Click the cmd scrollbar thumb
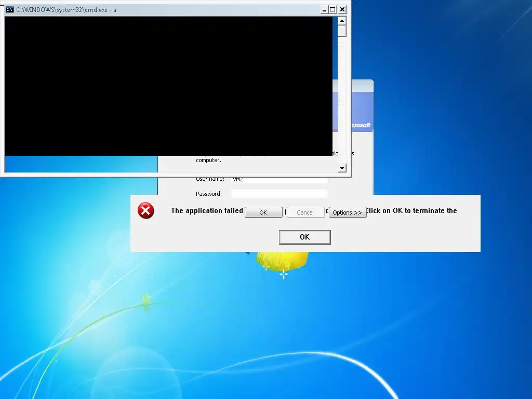 [342, 31]
